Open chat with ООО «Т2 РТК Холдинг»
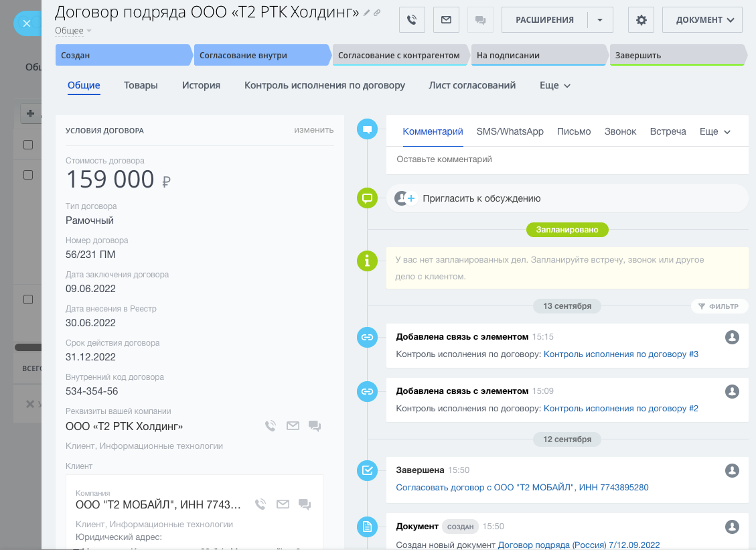This screenshot has width=756, height=550. [315, 426]
